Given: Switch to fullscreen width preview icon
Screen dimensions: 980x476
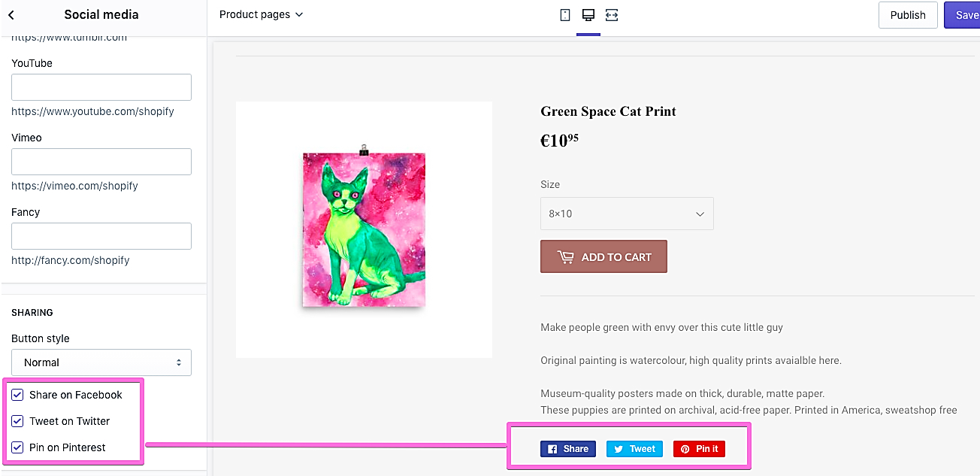Looking at the screenshot, I should 612,15.
